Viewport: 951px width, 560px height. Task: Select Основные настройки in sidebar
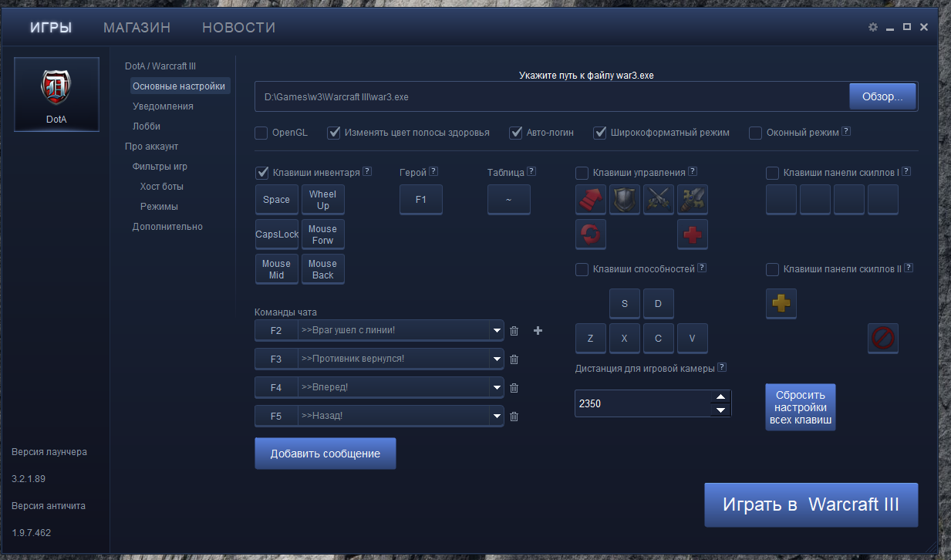click(x=179, y=86)
